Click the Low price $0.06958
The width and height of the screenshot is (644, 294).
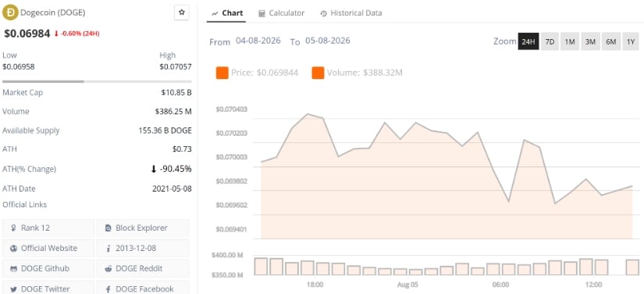coord(19,66)
